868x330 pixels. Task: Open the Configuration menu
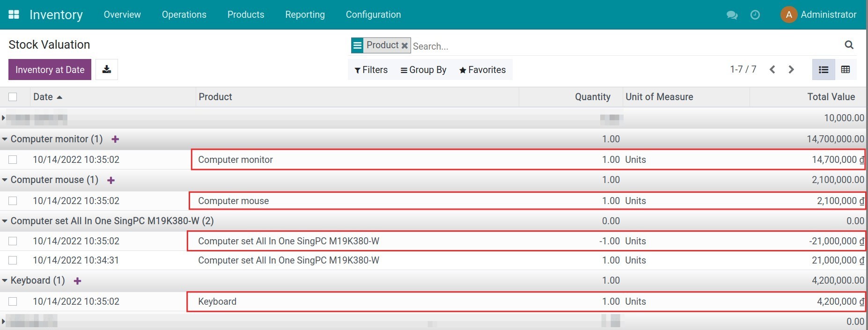click(x=373, y=15)
